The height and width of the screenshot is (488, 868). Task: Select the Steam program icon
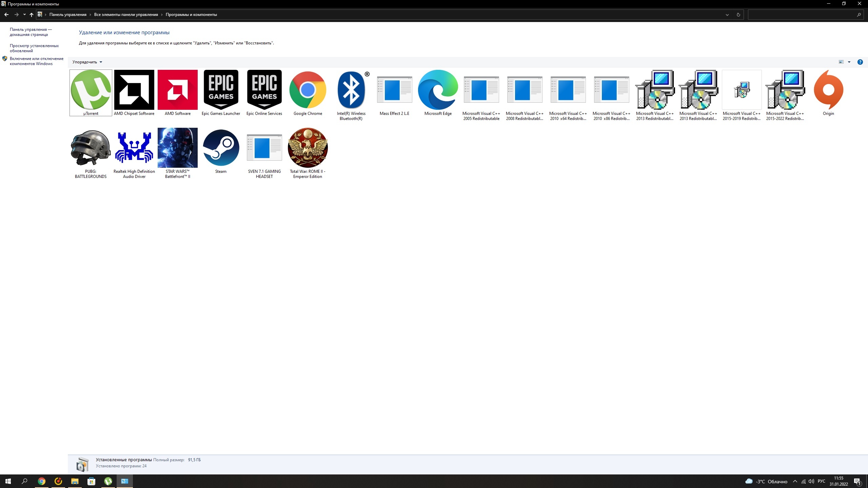point(221,148)
